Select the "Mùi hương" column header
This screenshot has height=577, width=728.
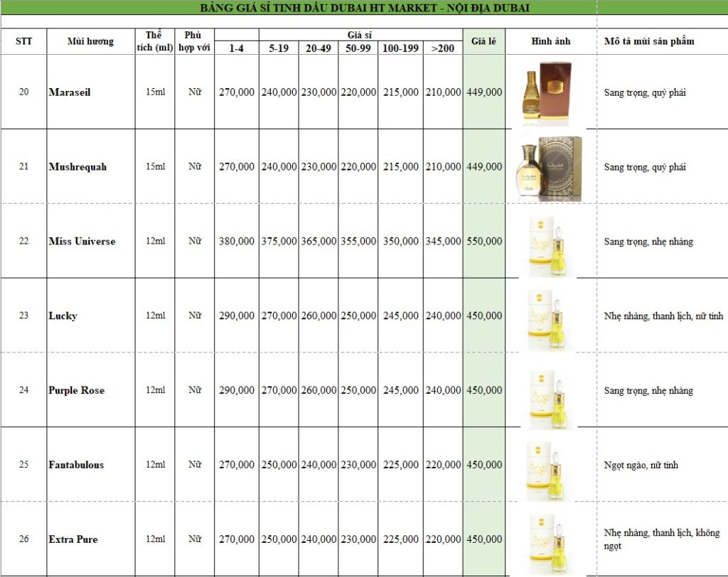(x=90, y=41)
